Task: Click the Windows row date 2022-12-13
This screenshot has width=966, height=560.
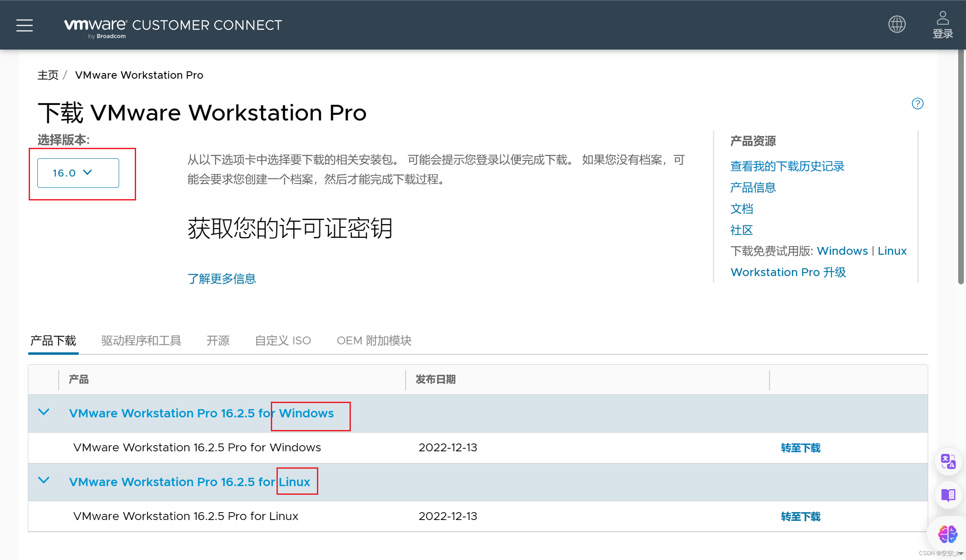Action: 448,447
